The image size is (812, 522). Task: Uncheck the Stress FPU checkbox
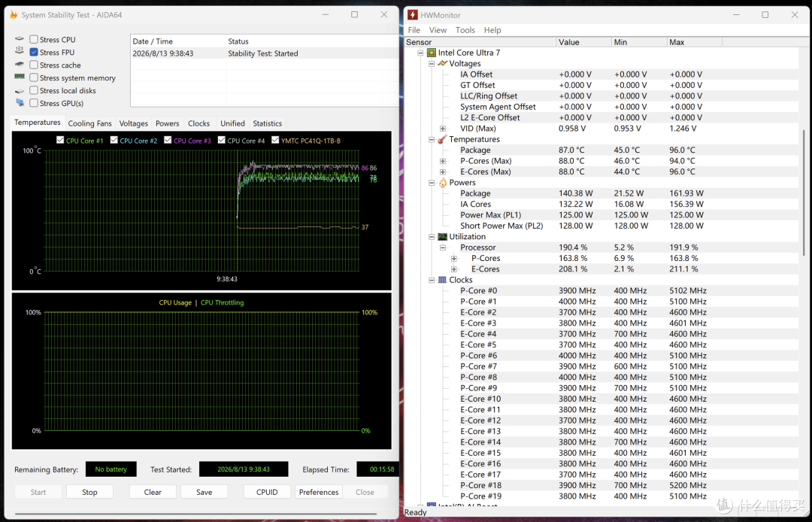pos(34,53)
